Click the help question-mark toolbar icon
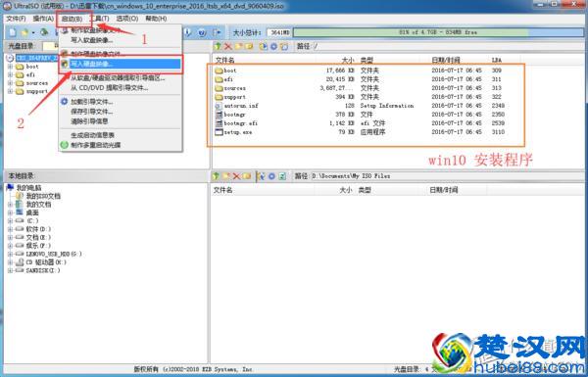 [x=202, y=32]
